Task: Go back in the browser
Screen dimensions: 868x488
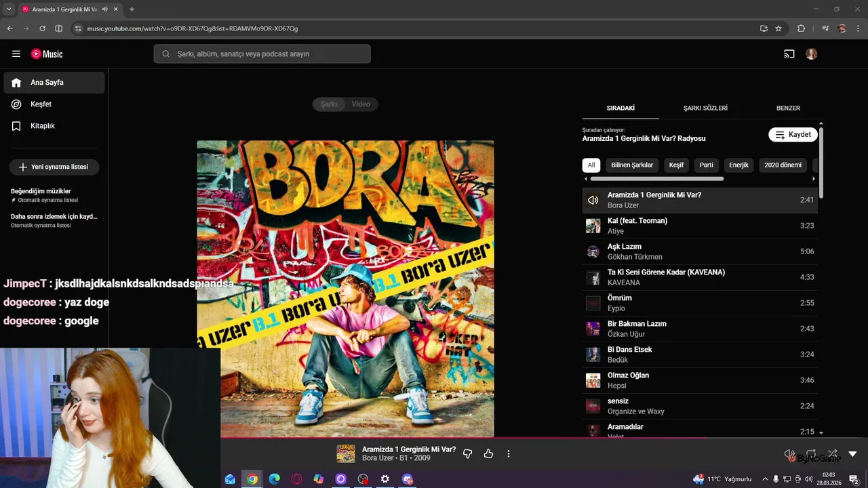Action: (9, 28)
